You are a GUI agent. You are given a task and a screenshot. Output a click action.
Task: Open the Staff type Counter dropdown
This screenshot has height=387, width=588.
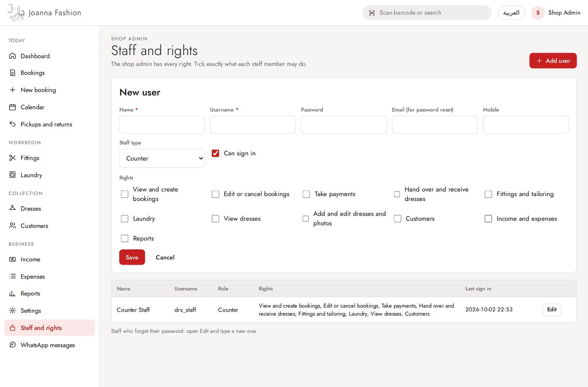(x=162, y=158)
